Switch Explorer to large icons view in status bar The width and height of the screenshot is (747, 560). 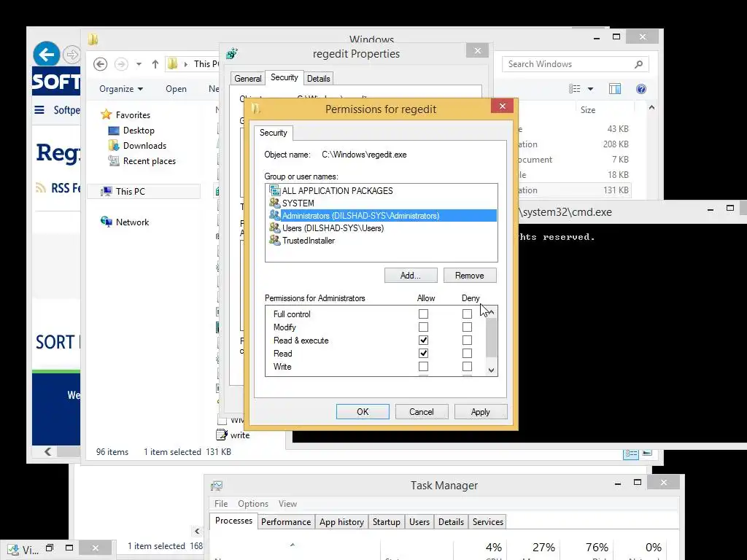coord(647,453)
